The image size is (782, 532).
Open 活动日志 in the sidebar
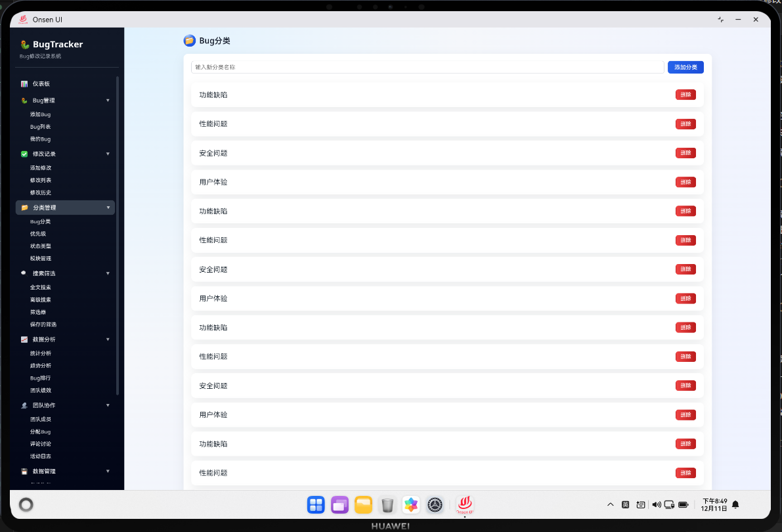pyautogui.click(x=41, y=456)
